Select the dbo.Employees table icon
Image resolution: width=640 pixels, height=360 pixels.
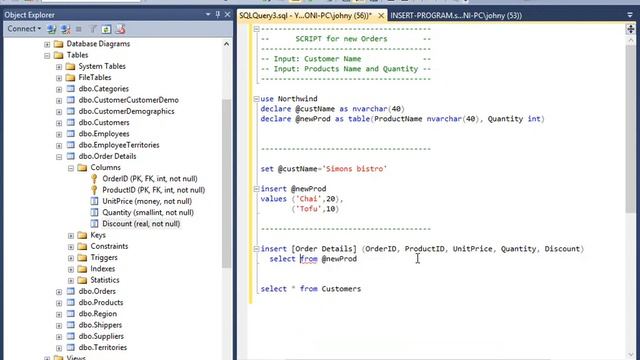coord(71,133)
